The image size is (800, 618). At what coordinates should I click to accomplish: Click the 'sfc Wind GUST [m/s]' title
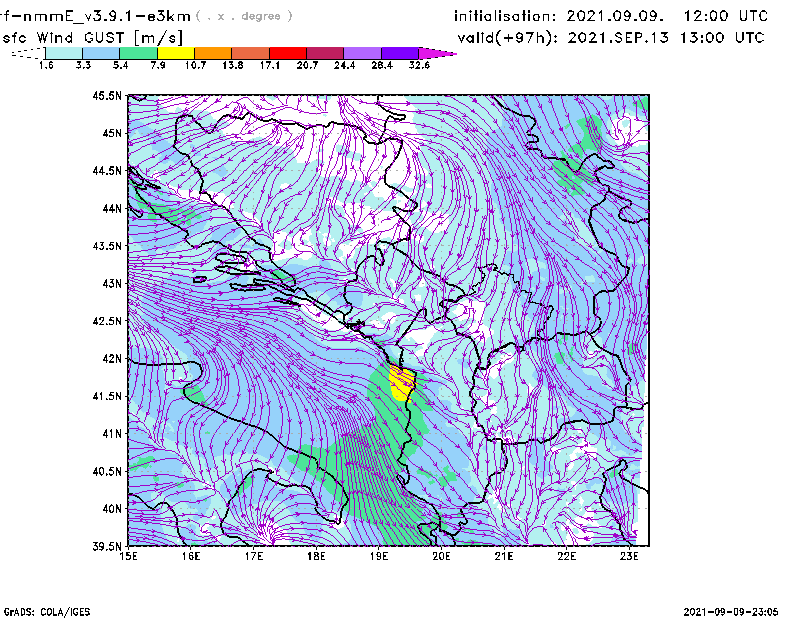(93, 38)
